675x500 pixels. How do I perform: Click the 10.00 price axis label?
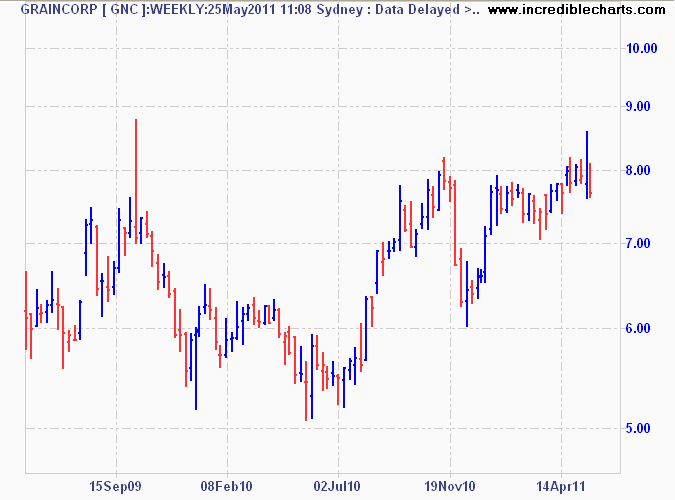tap(641, 48)
